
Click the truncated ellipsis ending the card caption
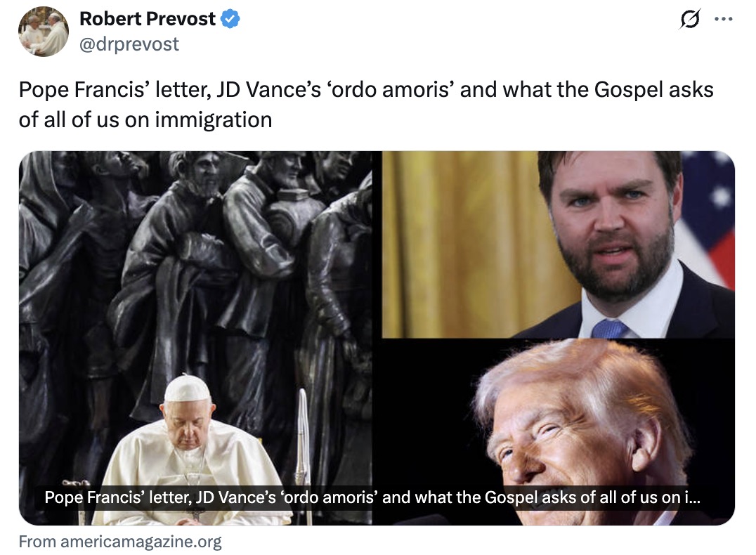tap(692, 497)
